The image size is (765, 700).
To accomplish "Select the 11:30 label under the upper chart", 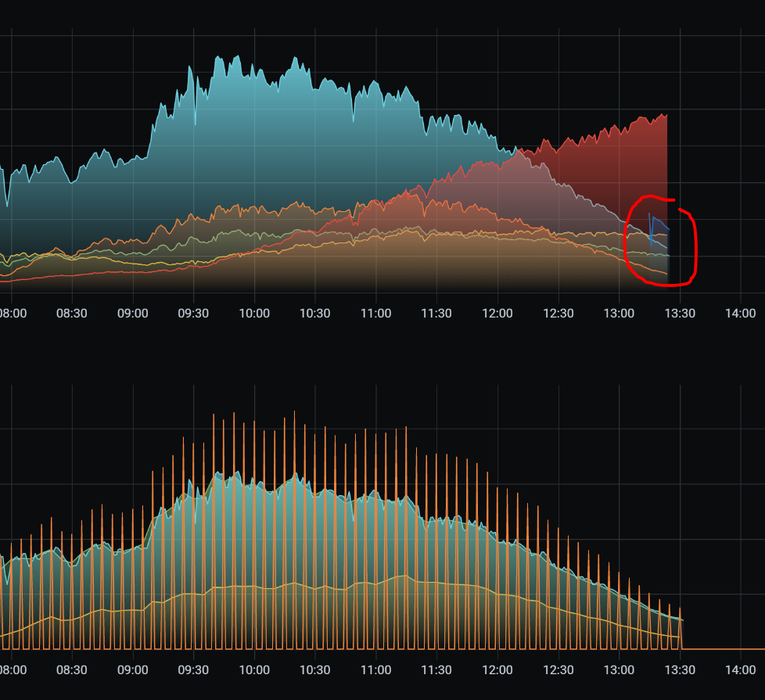I will [436, 314].
